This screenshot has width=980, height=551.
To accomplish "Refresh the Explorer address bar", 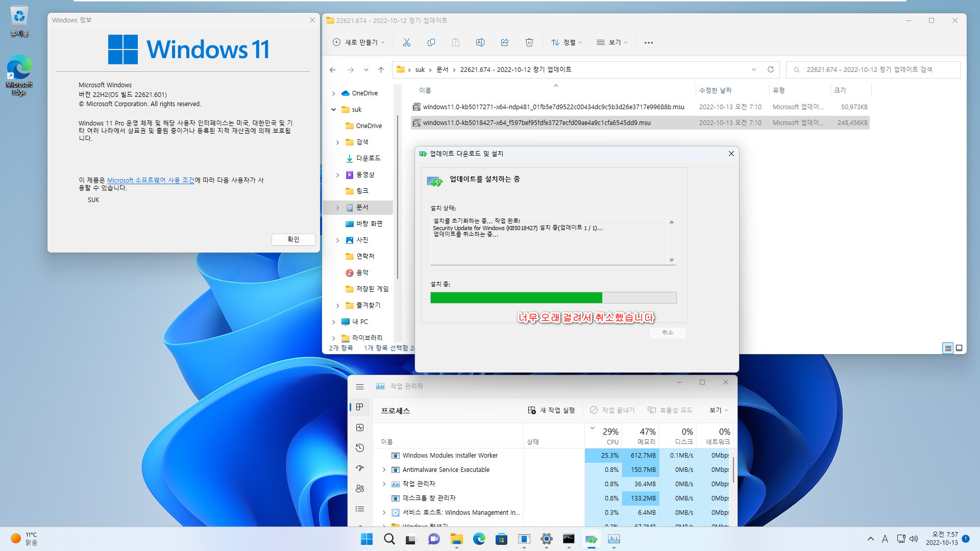I will click(771, 69).
